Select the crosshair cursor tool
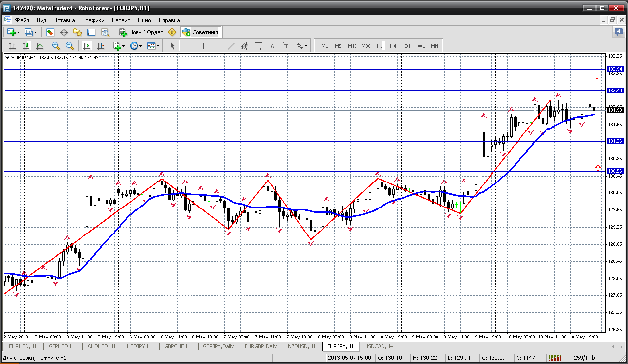This screenshot has height=364, width=628. [x=187, y=46]
